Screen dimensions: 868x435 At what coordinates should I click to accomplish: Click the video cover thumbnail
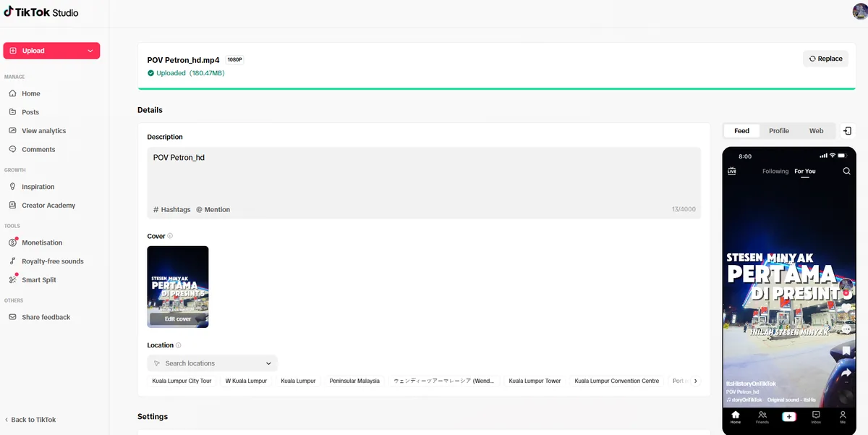[x=178, y=287]
